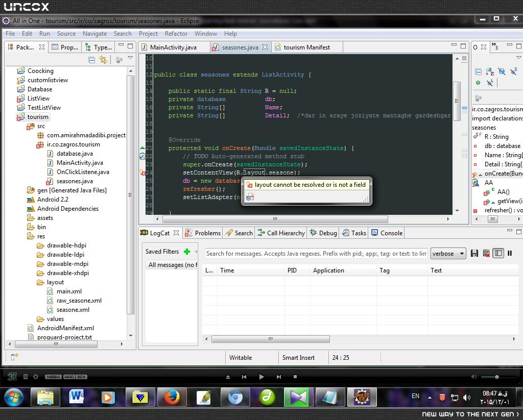
Task: Collapse All icon in Package Explorer
Action: coord(92,60)
